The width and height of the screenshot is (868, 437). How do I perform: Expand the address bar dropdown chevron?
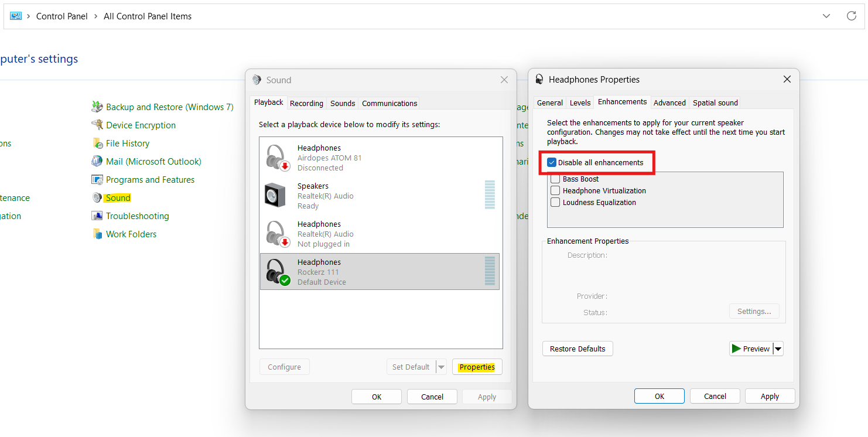tap(826, 16)
